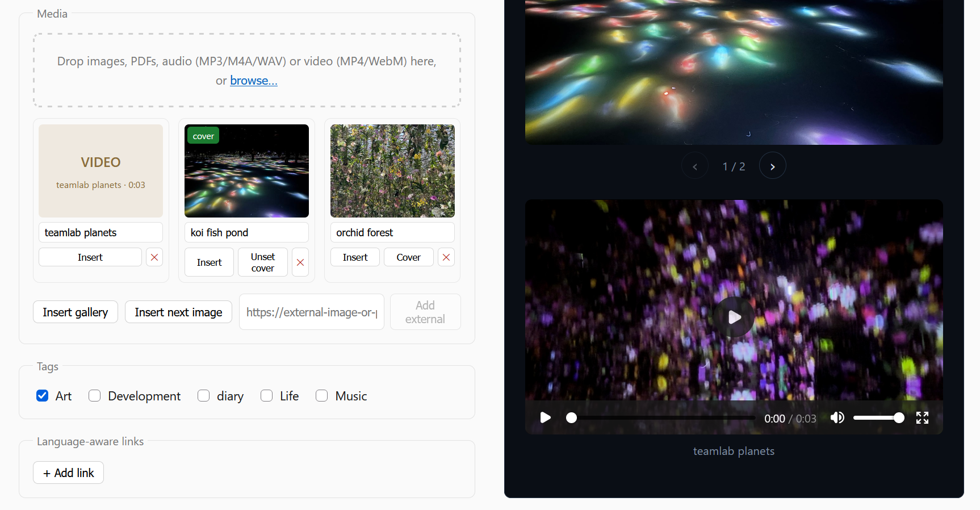Image resolution: width=980 pixels, height=510 pixels.
Task: Open the browse... file link
Action: tap(254, 81)
